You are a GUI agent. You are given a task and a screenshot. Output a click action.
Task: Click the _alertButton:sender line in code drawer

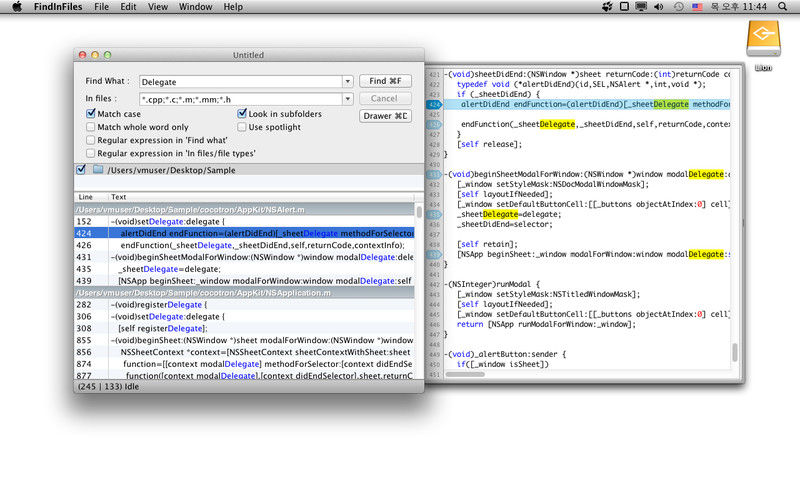point(505,354)
